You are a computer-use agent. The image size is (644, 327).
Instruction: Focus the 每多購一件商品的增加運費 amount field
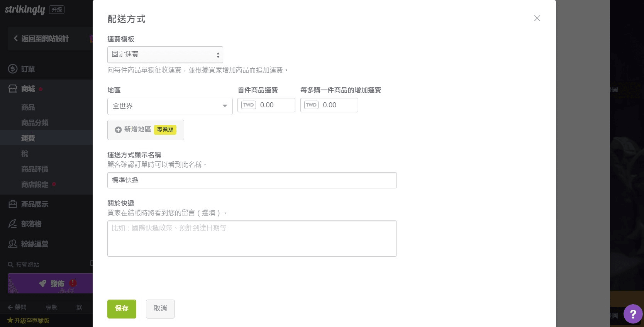[x=338, y=105]
